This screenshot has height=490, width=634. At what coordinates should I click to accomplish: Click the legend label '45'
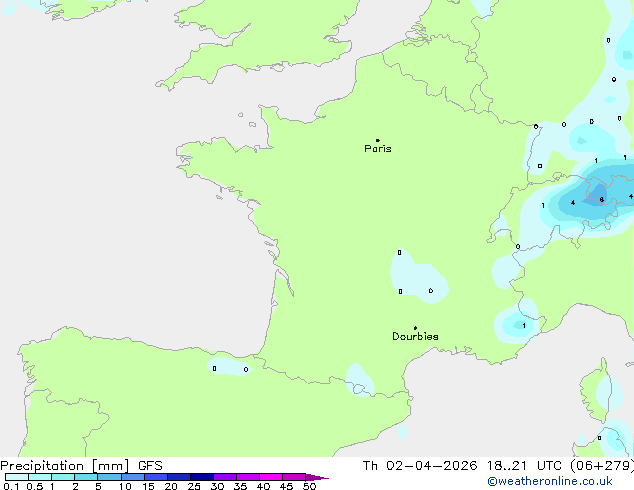click(287, 486)
